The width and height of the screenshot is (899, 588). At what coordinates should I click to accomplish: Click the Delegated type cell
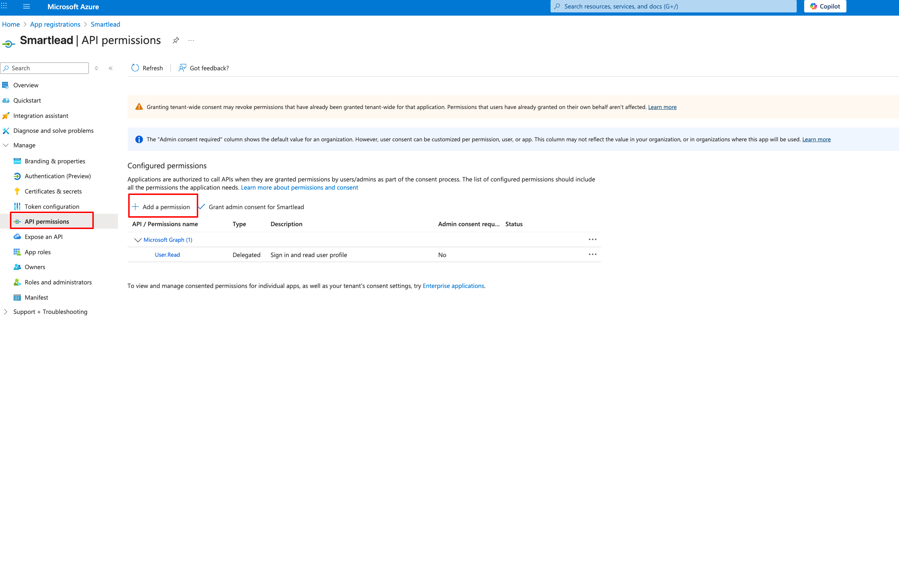tap(246, 255)
